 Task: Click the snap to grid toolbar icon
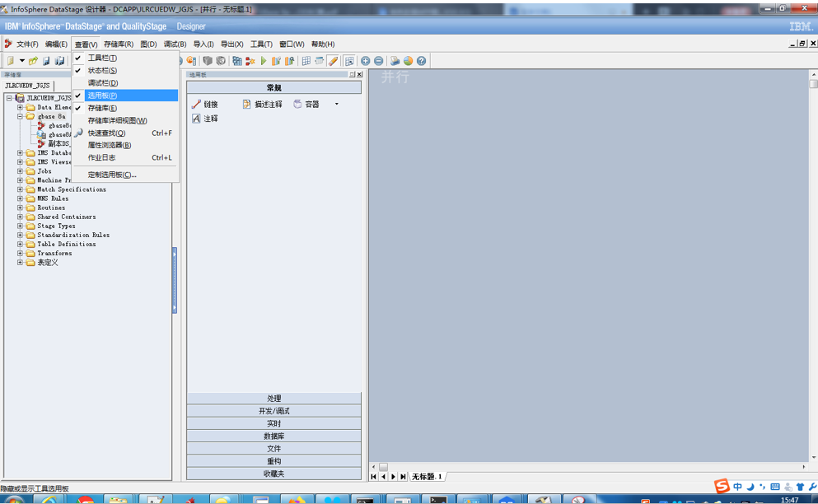(349, 61)
